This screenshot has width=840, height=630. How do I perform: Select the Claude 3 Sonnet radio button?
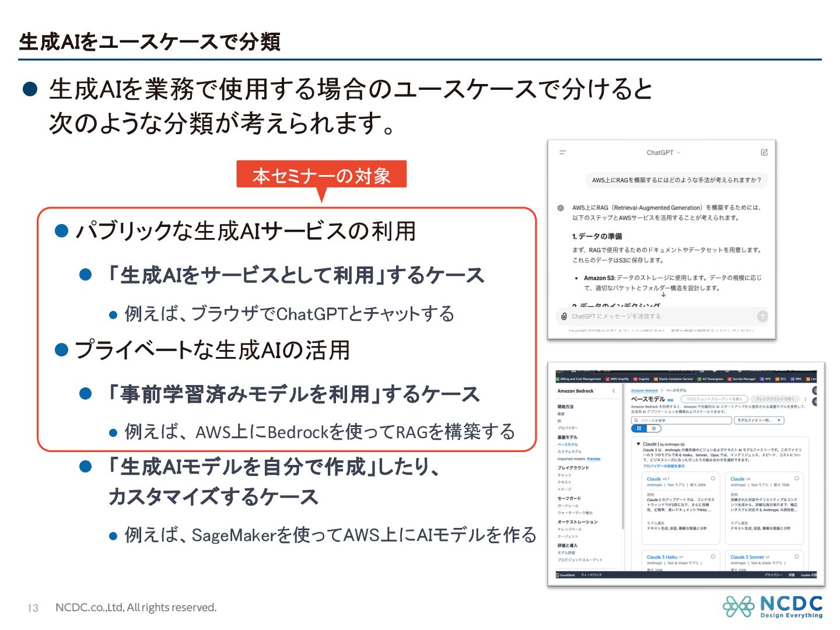tap(797, 556)
